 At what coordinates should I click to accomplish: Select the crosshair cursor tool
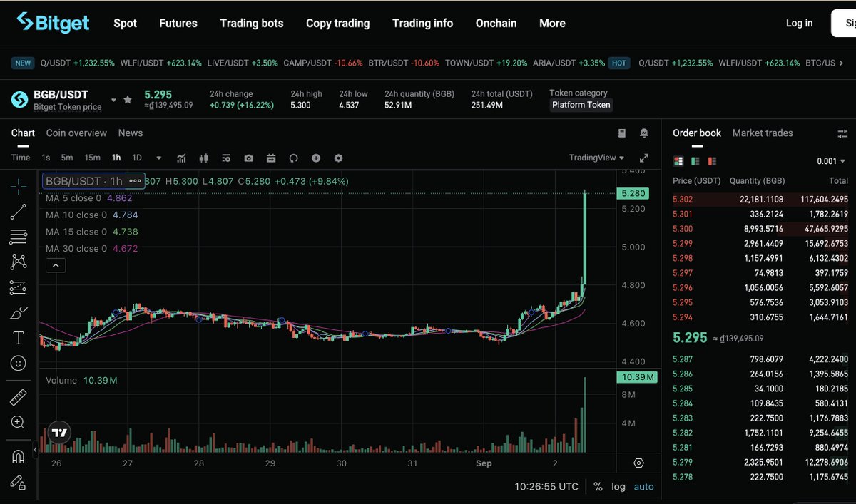[x=19, y=186]
